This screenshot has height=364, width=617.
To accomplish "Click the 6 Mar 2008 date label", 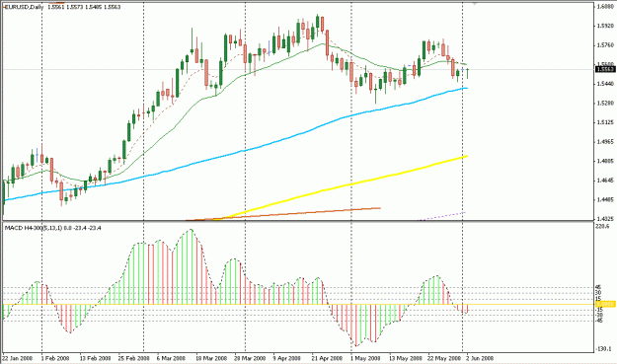I will 171,358.
